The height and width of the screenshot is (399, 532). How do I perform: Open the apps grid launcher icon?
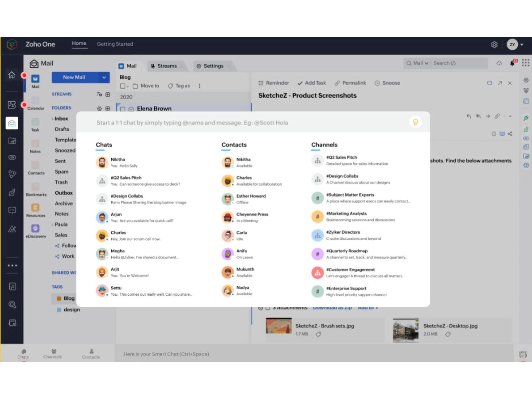526,63
